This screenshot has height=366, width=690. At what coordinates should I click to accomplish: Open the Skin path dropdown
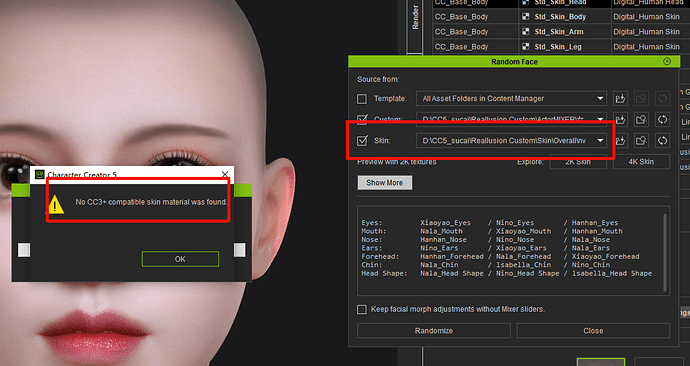pos(511,140)
